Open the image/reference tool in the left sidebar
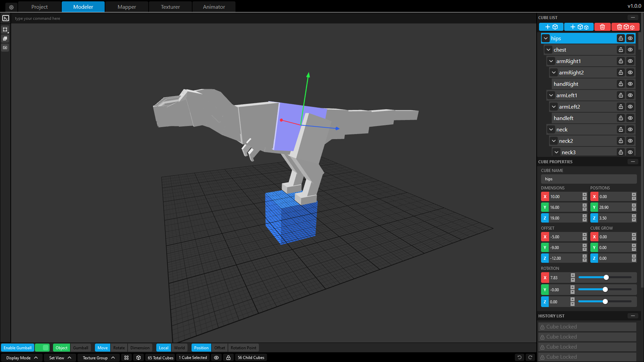 (x=5, y=48)
